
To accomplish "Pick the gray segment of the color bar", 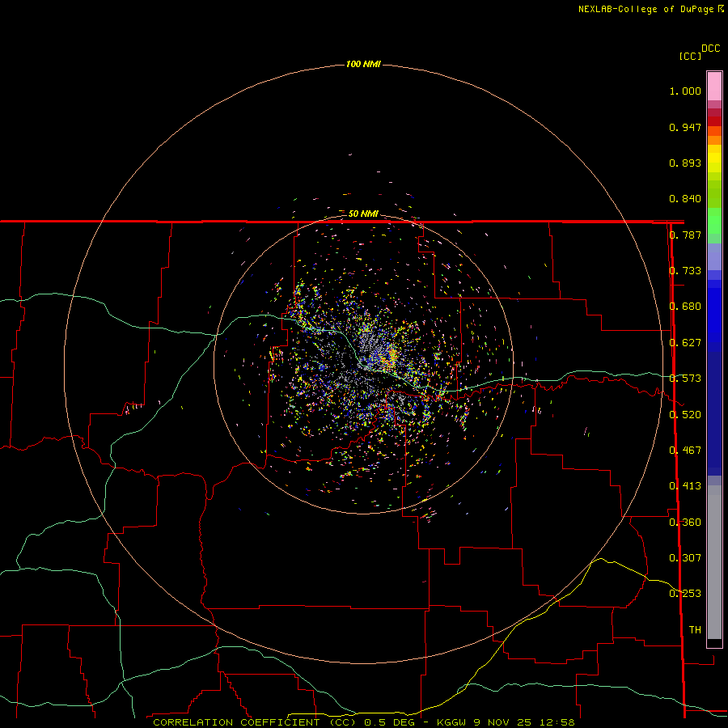I will tap(714, 562).
